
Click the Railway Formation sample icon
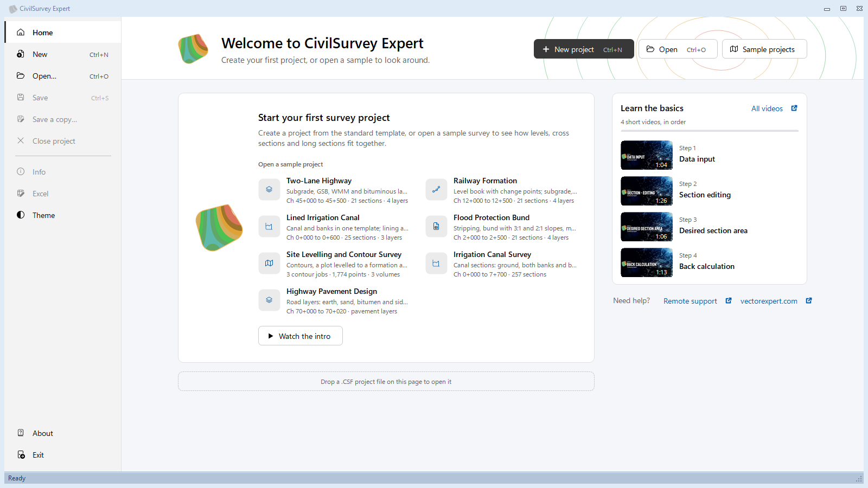coord(436,190)
